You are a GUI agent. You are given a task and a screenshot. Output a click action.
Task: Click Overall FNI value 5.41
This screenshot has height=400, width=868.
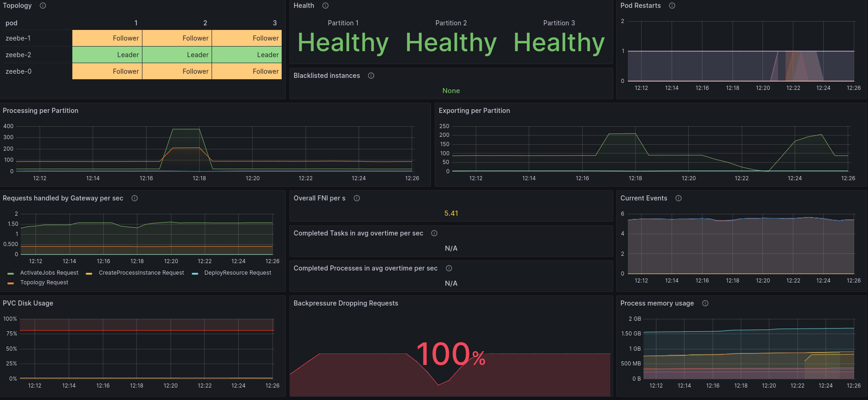click(x=451, y=213)
